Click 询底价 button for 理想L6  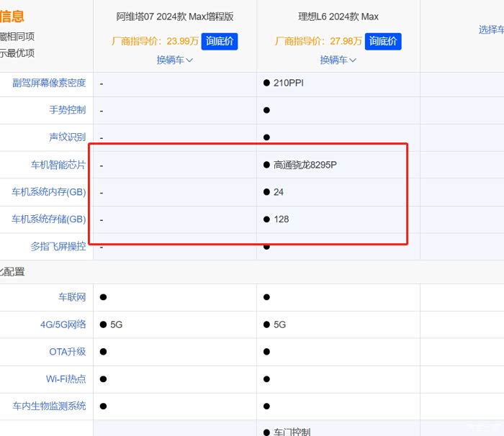click(x=383, y=42)
